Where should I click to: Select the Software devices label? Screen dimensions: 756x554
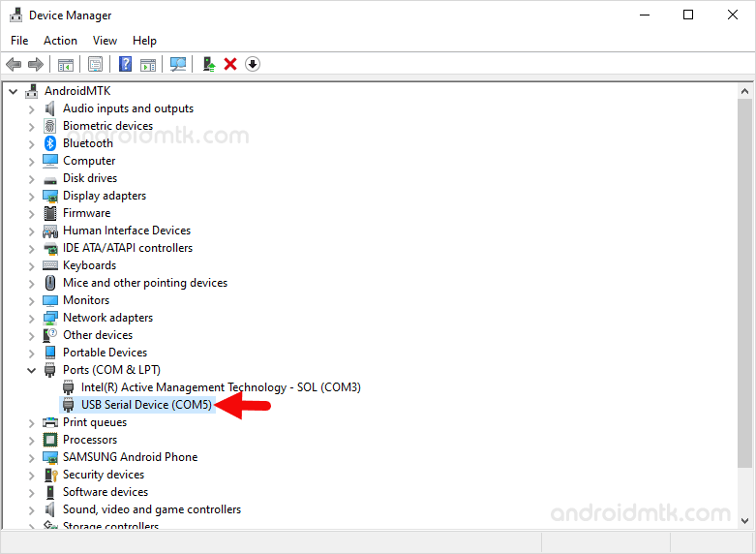106,492
